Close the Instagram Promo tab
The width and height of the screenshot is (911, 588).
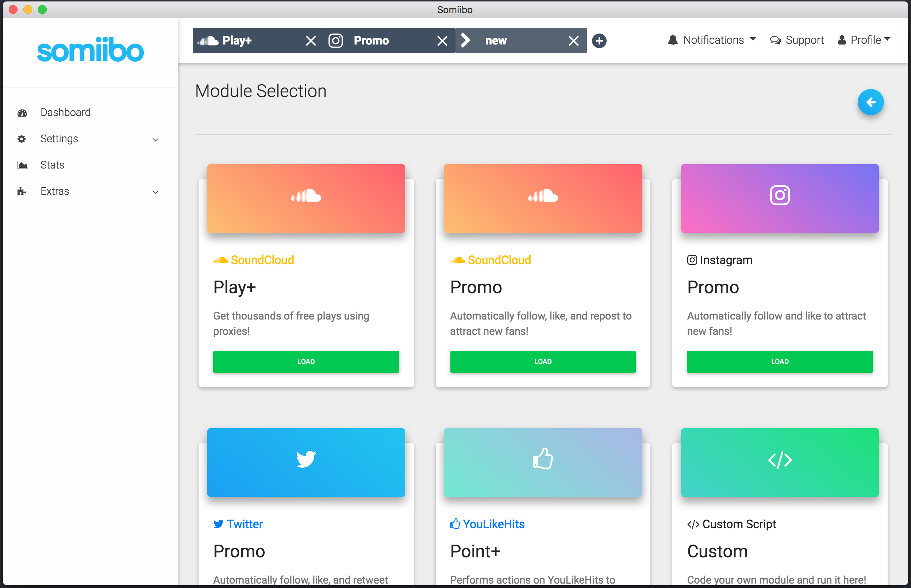(x=442, y=41)
